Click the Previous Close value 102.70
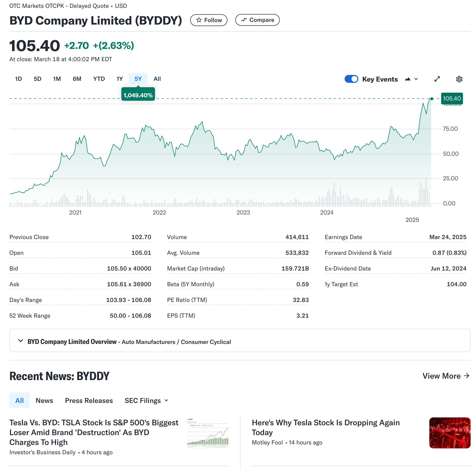The image size is (476, 470). (x=141, y=237)
